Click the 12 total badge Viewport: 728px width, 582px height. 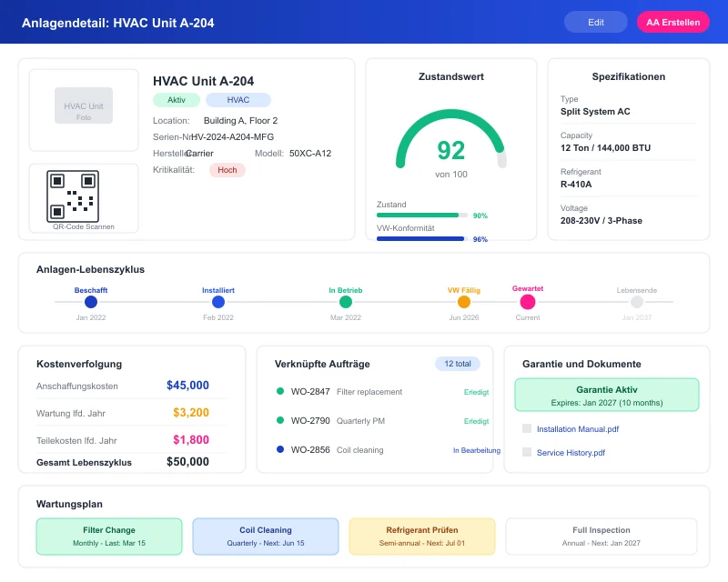pos(459,364)
